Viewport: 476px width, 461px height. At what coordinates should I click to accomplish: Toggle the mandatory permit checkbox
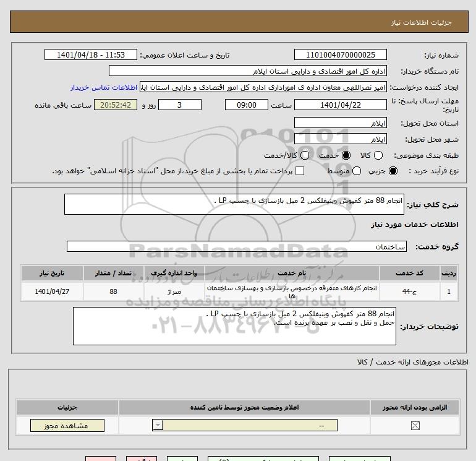(415, 426)
